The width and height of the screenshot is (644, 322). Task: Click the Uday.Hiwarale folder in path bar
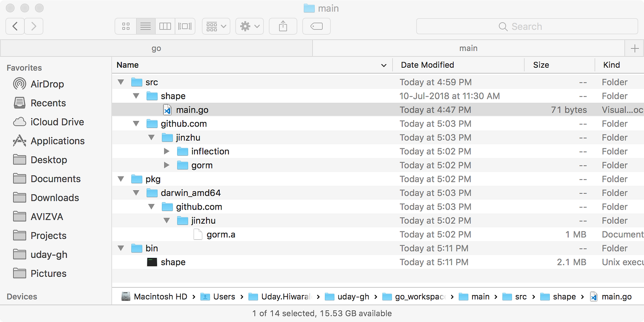click(x=280, y=297)
